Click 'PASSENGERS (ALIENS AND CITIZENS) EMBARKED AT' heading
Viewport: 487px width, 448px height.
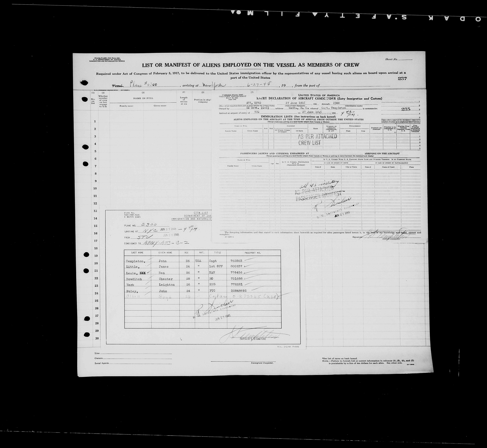point(275,153)
